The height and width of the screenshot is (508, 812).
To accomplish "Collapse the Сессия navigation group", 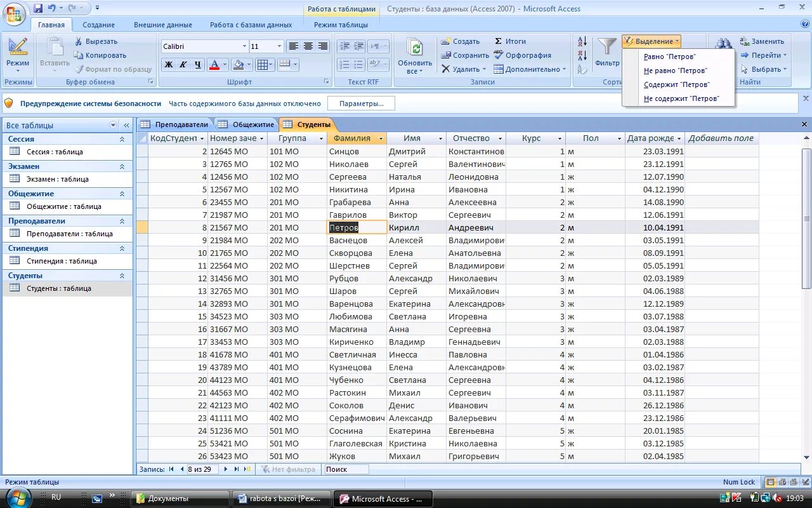I will pyautogui.click(x=122, y=139).
